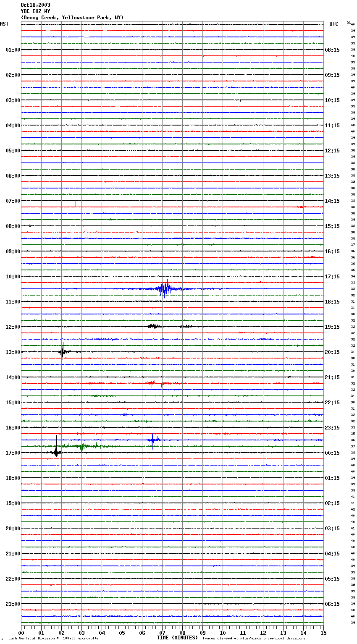Click the MST timezone label
The height and width of the screenshot is (644, 357).
point(4,24)
